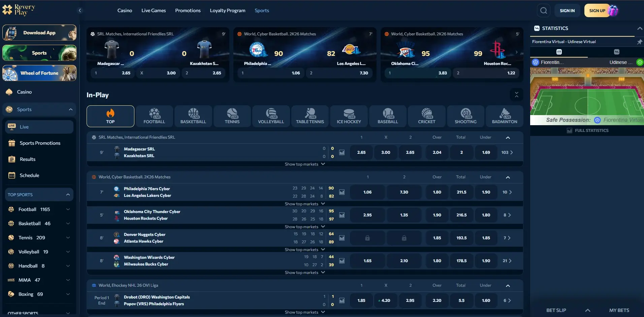Switch to second statistics view icon
The image size is (644, 317).
(x=616, y=52)
